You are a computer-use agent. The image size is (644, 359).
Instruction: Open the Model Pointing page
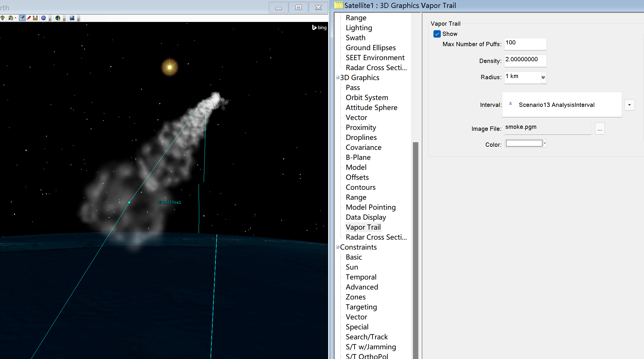(x=371, y=207)
